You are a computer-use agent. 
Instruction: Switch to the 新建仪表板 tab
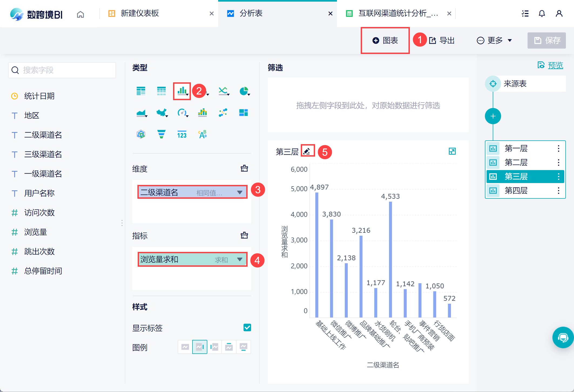point(140,13)
